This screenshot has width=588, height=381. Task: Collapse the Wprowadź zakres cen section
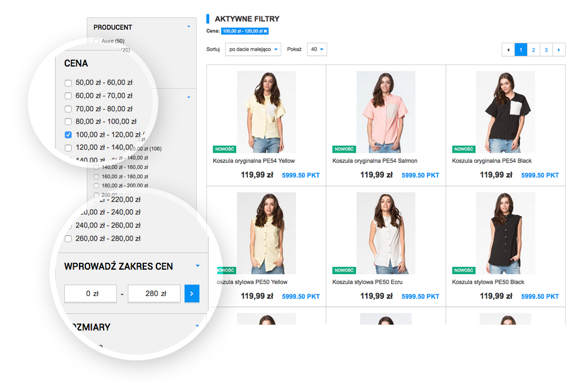(198, 266)
